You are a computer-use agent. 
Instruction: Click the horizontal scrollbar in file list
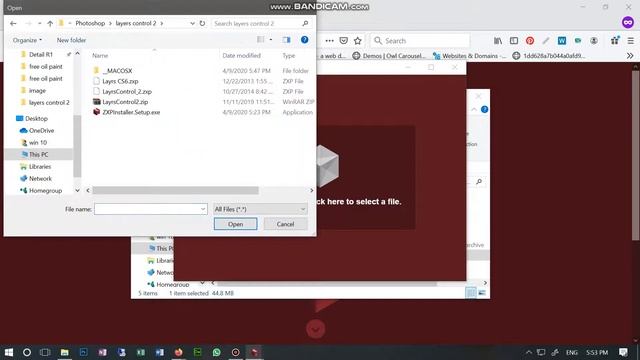tap(176, 191)
